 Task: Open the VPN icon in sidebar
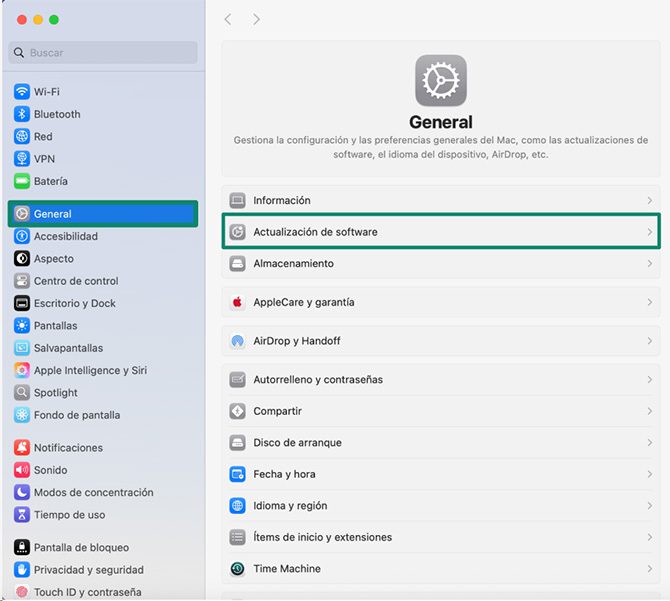(x=22, y=158)
